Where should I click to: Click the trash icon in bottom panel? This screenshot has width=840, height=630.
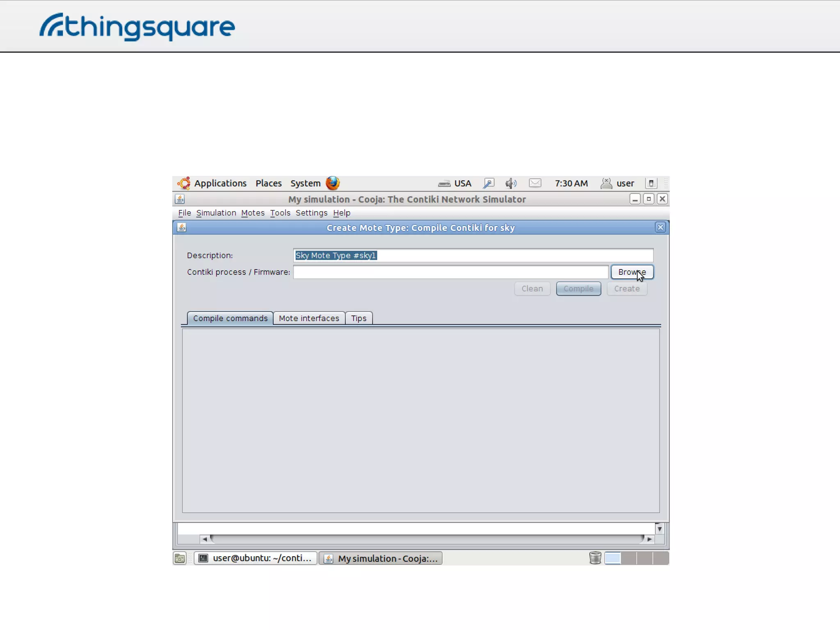coord(595,558)
